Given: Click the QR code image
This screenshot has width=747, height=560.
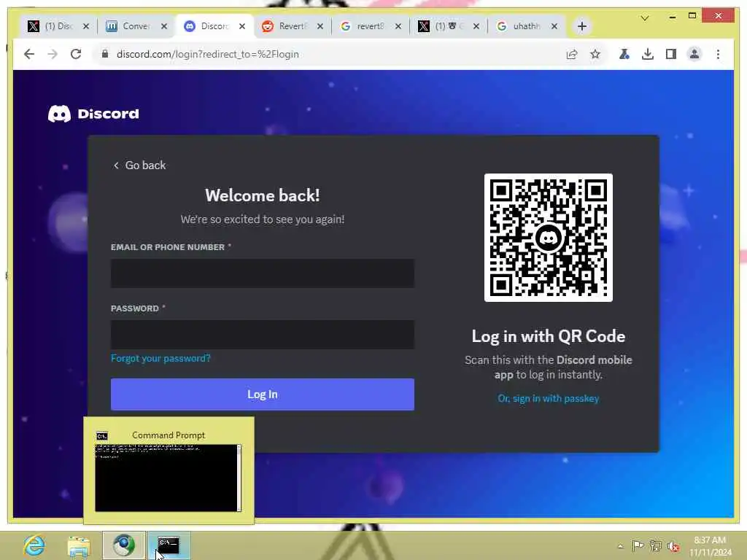Looking at the screenshot, I should [549, 238].
